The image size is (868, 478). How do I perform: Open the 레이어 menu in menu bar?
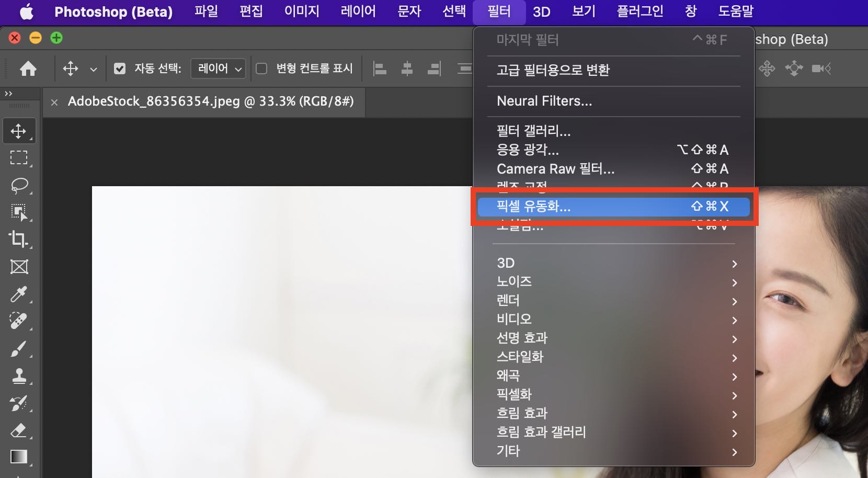pyautogui.click(x=358, y=12)
